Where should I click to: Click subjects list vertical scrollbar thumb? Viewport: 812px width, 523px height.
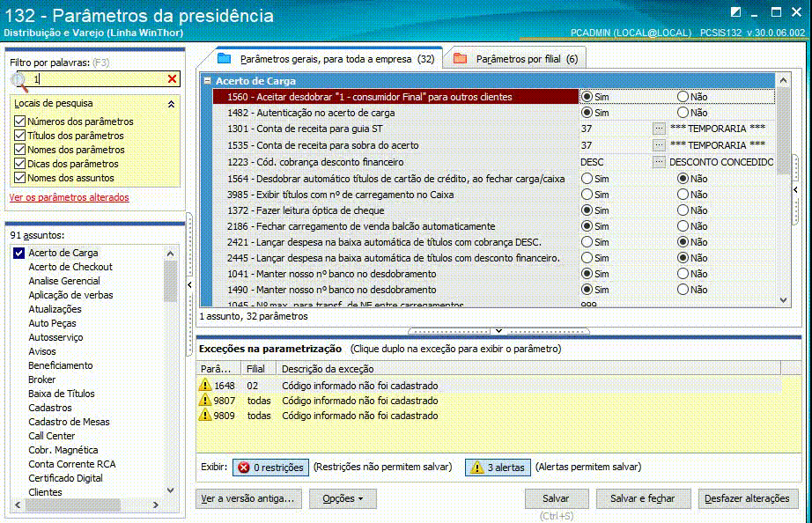tap(170, 281)
